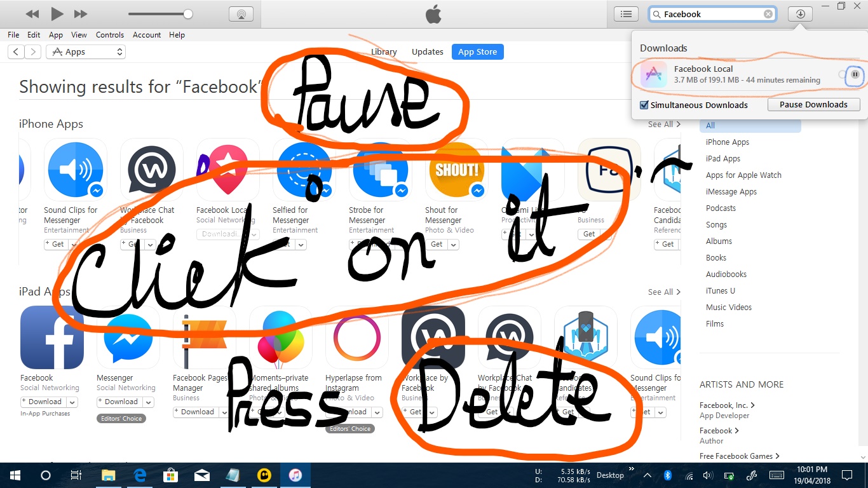Open Microsoft Edge from taskbar
This screenshot has height=488, width=868.
coord(140,475)
